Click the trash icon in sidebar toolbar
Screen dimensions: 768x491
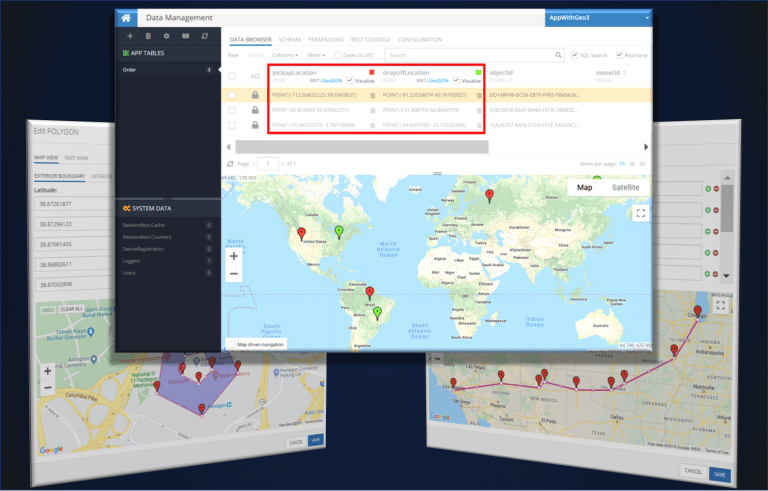(x=148, y=36)
